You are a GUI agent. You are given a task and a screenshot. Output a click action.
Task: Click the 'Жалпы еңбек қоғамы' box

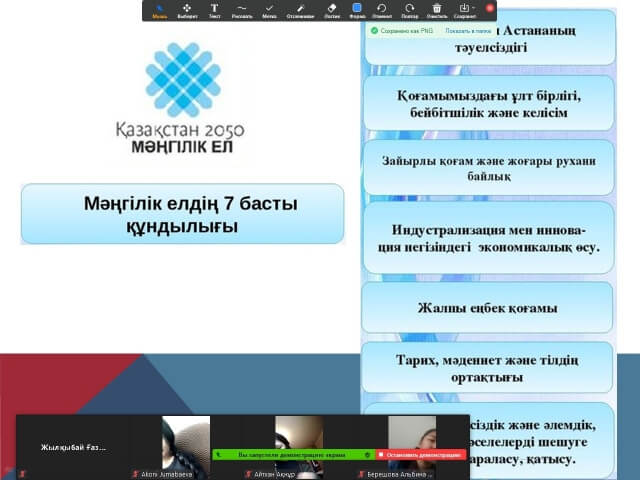click(x=487, y=307)
